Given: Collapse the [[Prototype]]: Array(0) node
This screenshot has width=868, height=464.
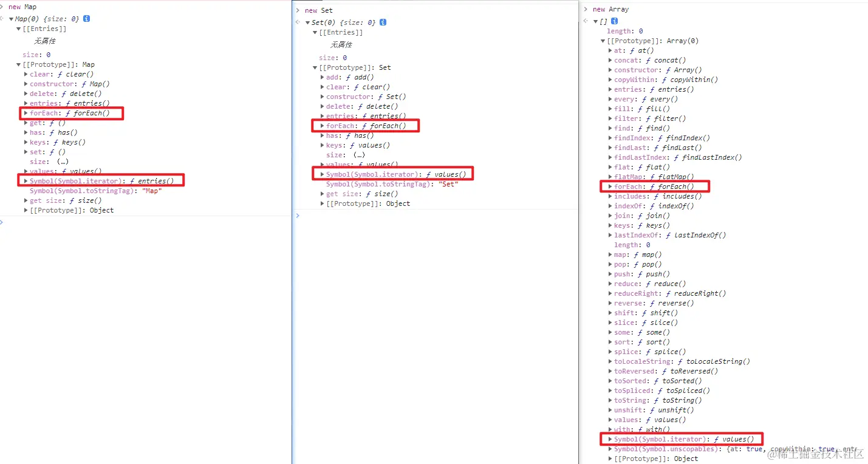Looking at the screenshot, I should coord(603,41).
